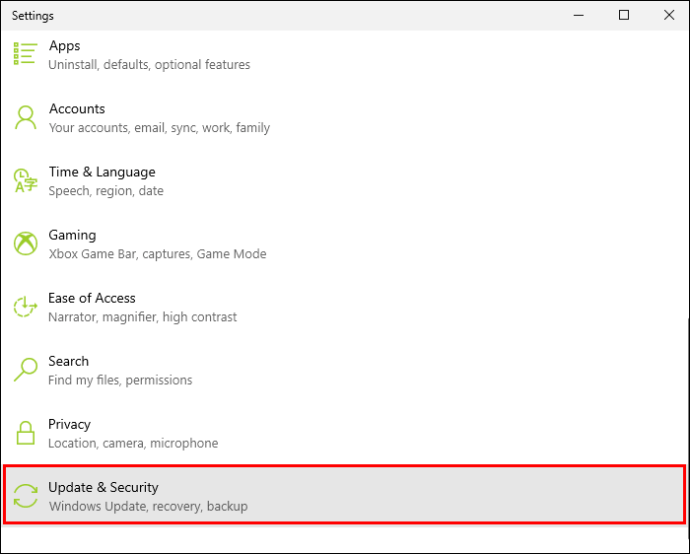Click the Search magnifier icon
This screenshot has width=690, height=554.
[25, 370]
